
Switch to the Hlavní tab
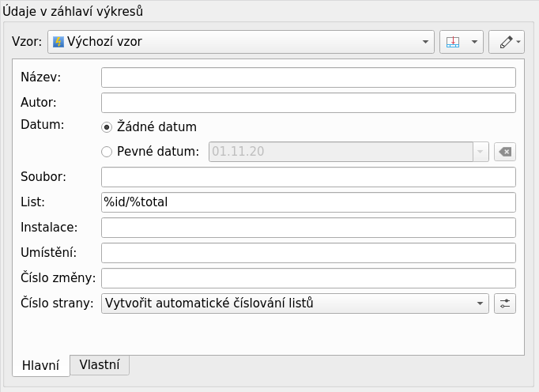[41, 365]
